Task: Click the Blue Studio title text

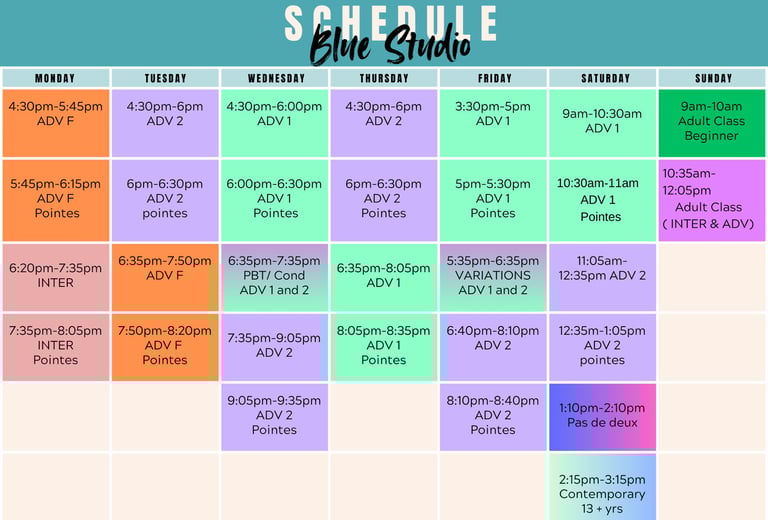Action: click(x=390, y=46)
